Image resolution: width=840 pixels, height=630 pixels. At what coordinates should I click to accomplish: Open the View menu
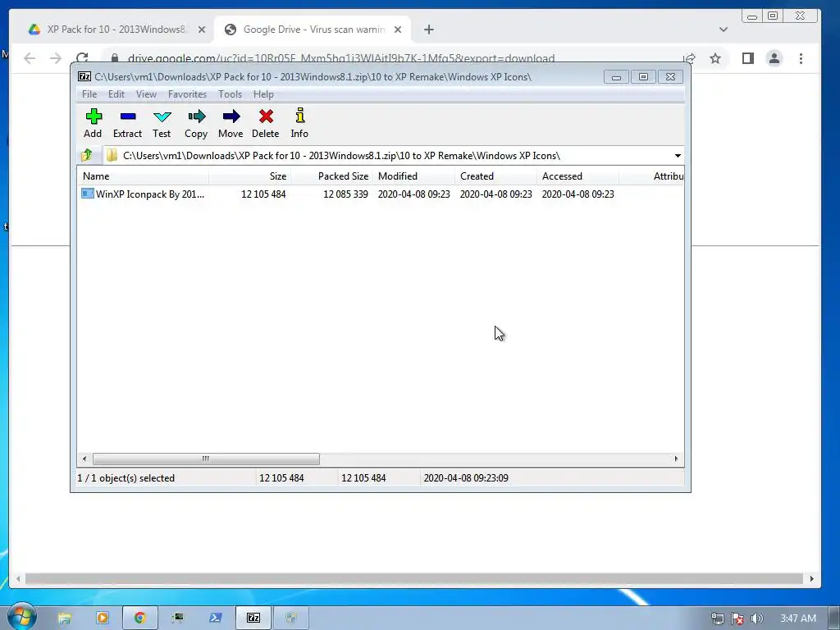tap(146, 94)
